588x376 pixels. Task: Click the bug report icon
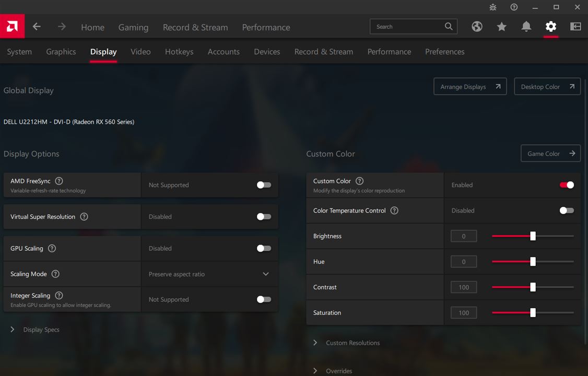tap(493, 7)
